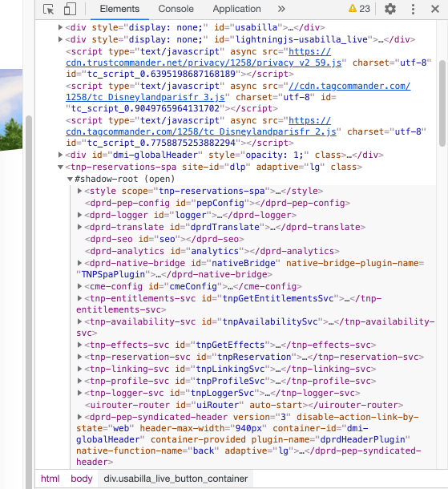Open the tc_Disneylandparisfr_3.js script link
Viewport: 448px width, 489px height.
click(x=145, y=97)
